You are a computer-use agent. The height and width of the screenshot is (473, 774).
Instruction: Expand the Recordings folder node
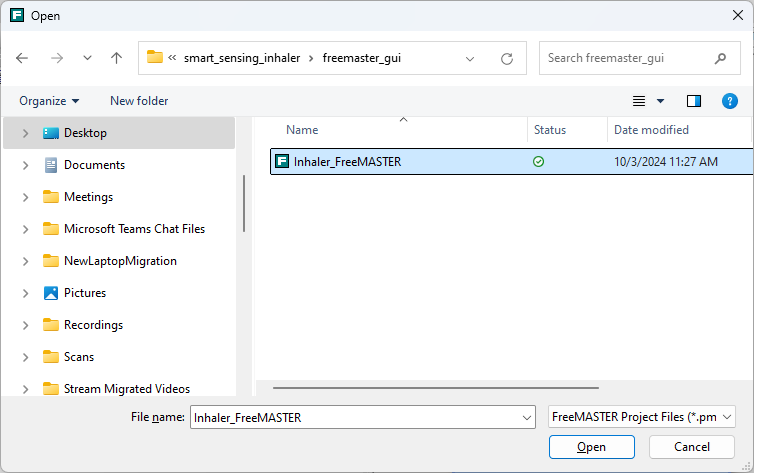tap(26, 326)
